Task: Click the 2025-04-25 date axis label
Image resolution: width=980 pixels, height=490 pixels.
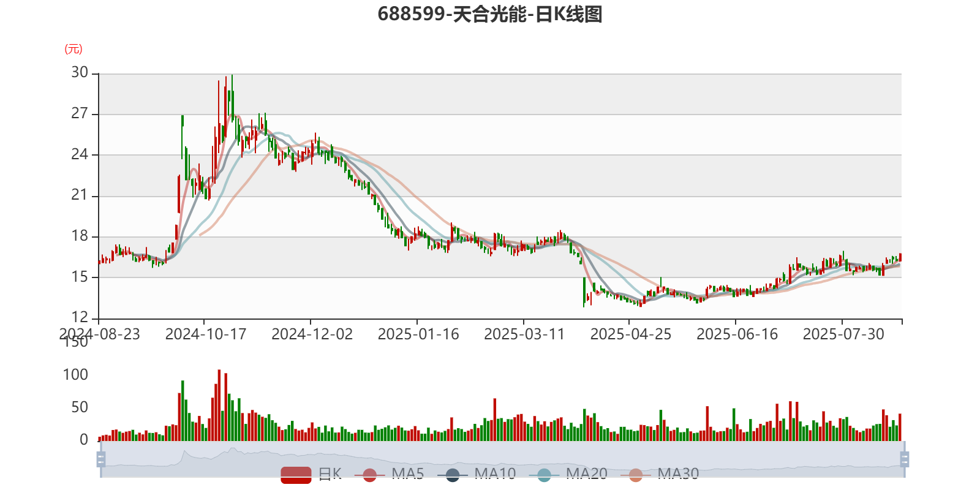Action: coord(631,334)
